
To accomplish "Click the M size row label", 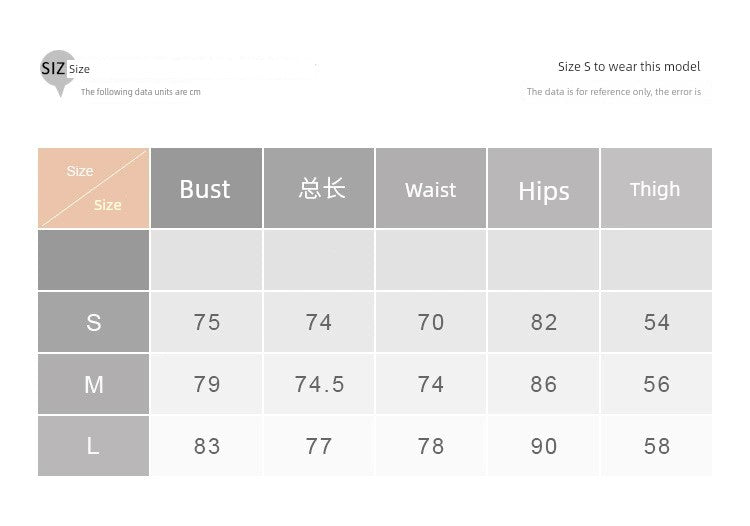I will click(x=94, y=384).
